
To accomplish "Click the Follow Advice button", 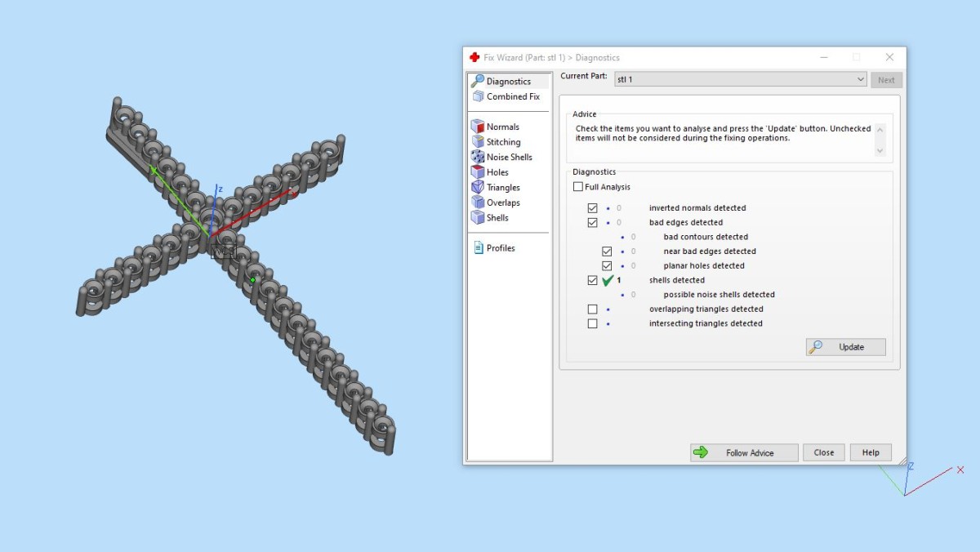I will [x=744, y=452].
